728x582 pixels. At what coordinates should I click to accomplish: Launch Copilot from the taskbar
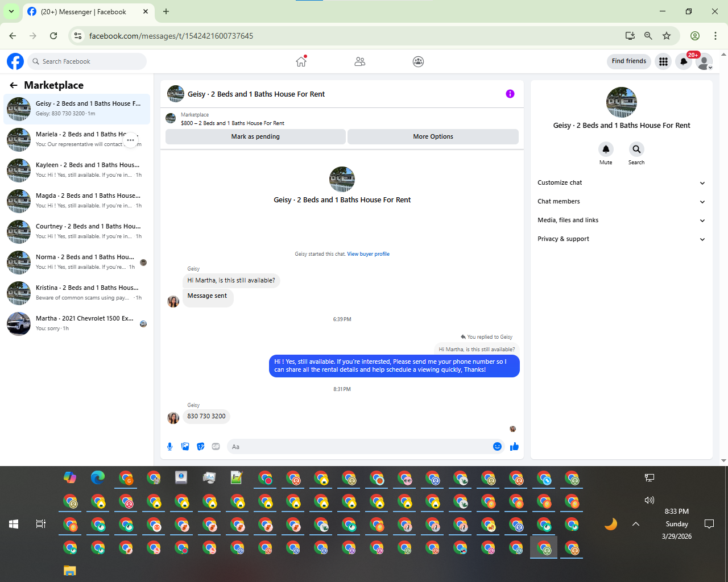[x=70, y=477]
